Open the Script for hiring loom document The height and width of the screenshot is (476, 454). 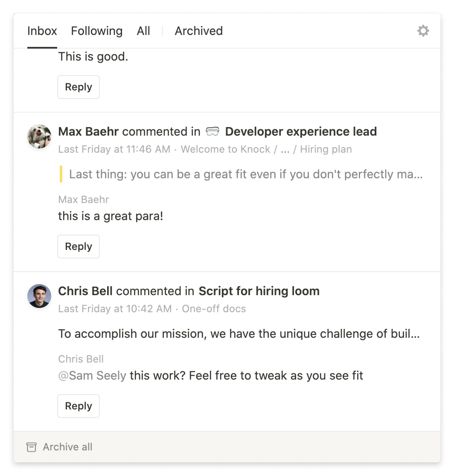point(259,291)
